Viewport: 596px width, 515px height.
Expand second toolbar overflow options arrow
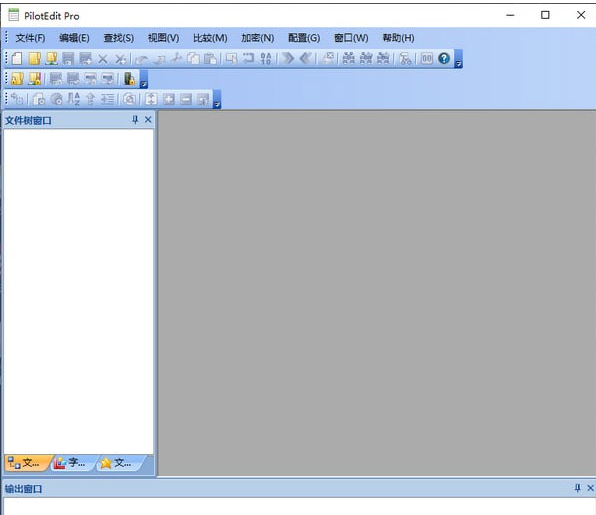tap(143, 84)
